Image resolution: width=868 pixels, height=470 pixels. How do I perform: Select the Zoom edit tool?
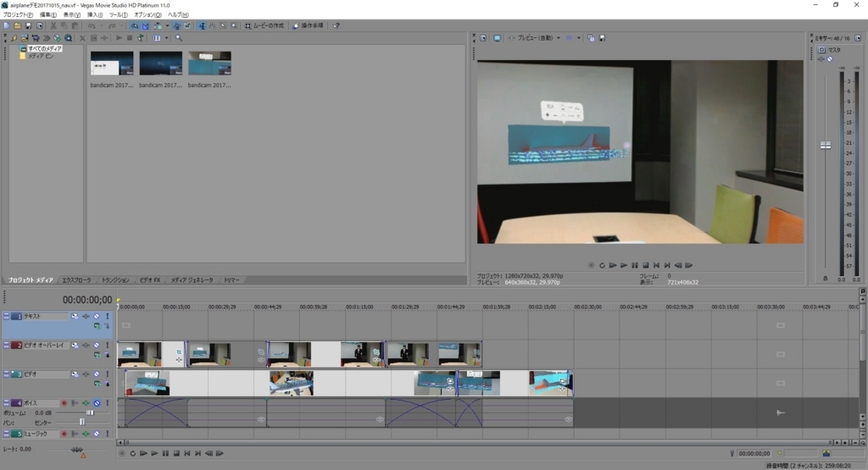234,25
